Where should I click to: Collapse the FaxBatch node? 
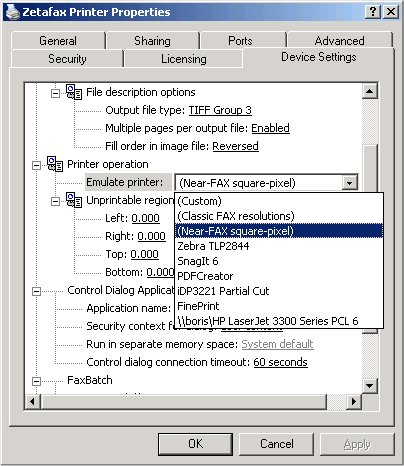click(x=36, y=381)
